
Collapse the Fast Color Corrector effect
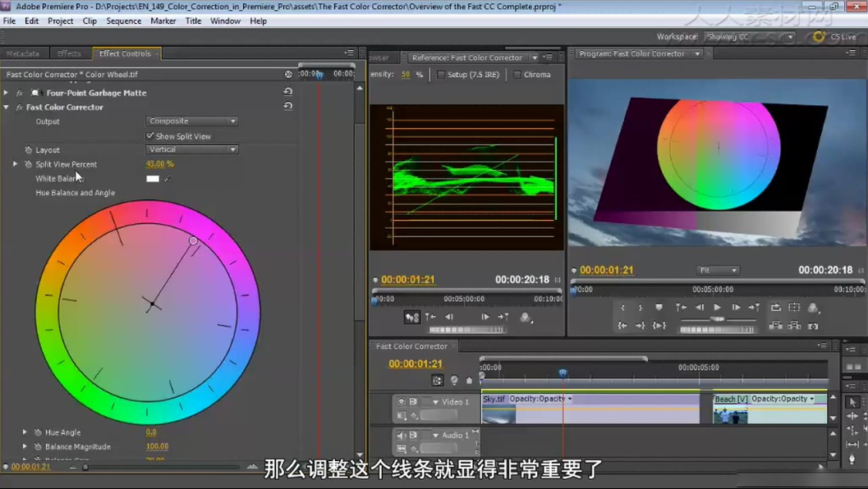click(6, 107)
